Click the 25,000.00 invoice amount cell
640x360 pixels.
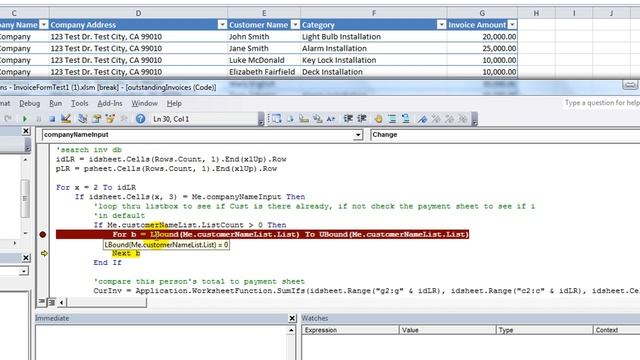click(x=482, y=48)
